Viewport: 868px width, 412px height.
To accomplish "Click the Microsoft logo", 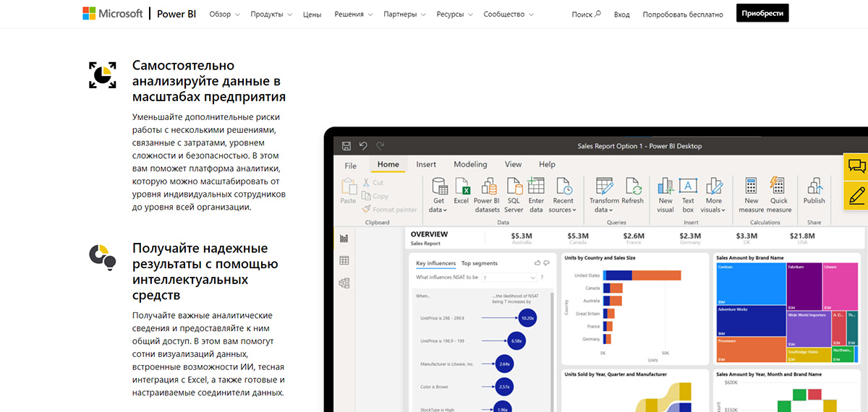I will click(x=112, y=14).
